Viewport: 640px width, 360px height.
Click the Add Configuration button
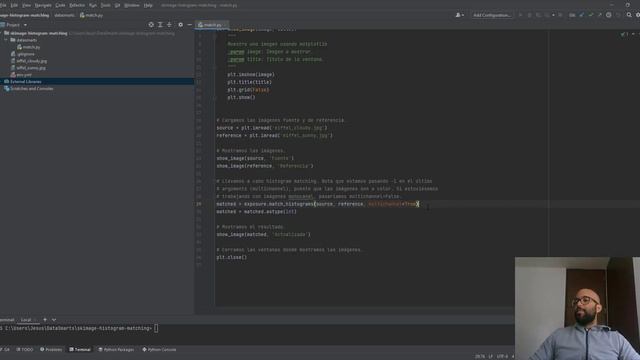point(492,15)
